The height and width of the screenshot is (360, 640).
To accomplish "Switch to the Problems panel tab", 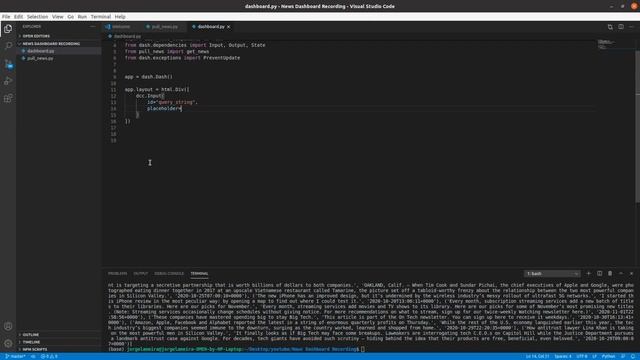I will [x=118, y=273].
